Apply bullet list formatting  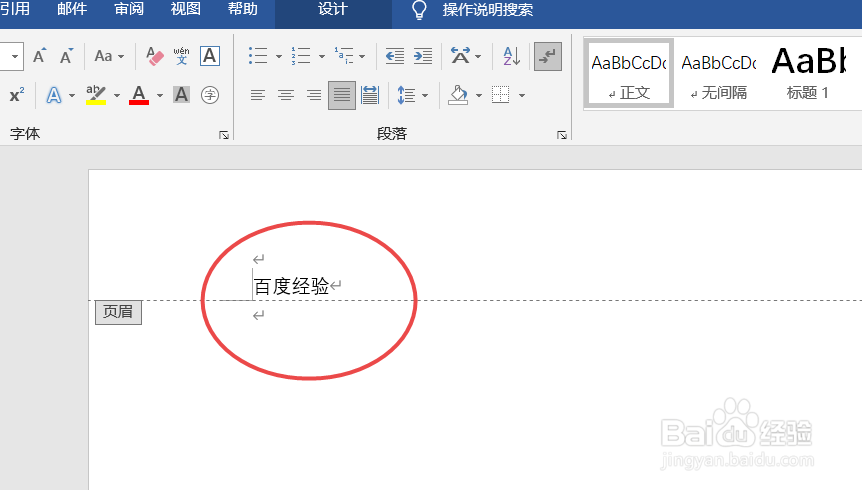coord(258,56)
